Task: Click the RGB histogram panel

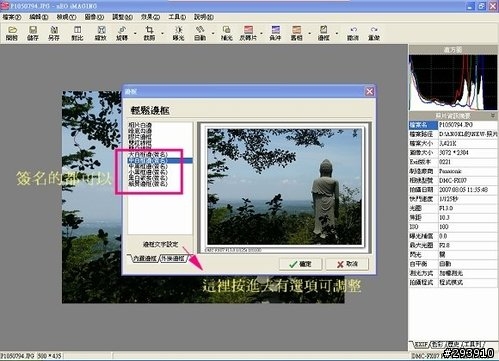Action: pos(453,82)
